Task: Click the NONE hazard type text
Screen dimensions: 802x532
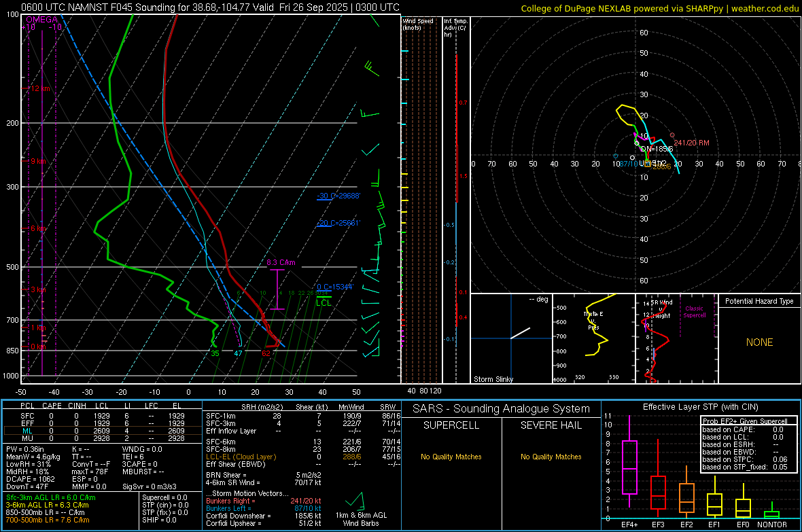Action: 759,342
